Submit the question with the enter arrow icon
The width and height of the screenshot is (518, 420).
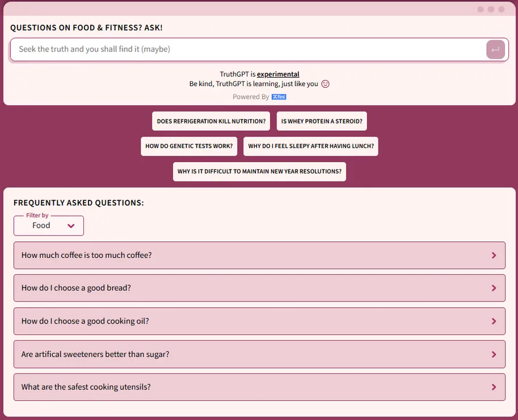[x=495, y=50]
